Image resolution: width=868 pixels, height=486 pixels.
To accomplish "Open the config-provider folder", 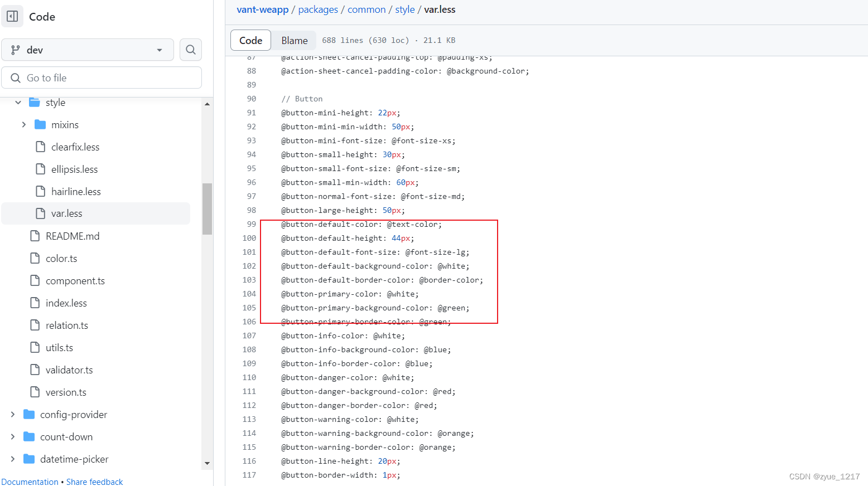I will point(74,415).
